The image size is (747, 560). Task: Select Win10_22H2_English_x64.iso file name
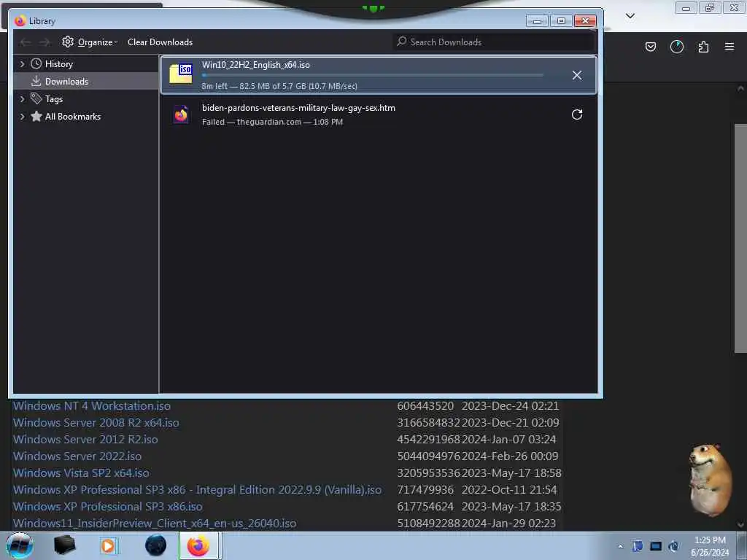pyautogui.click(x=256, y=65)
